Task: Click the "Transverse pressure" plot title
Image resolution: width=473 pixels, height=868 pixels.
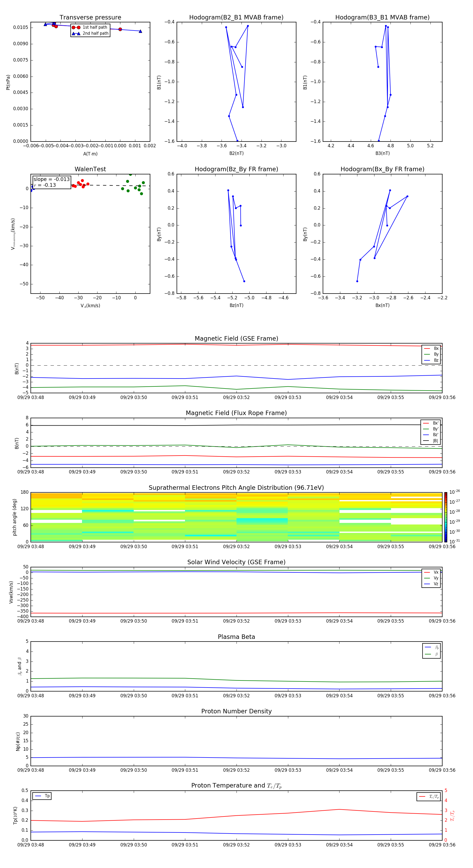Action: point(90,18)
